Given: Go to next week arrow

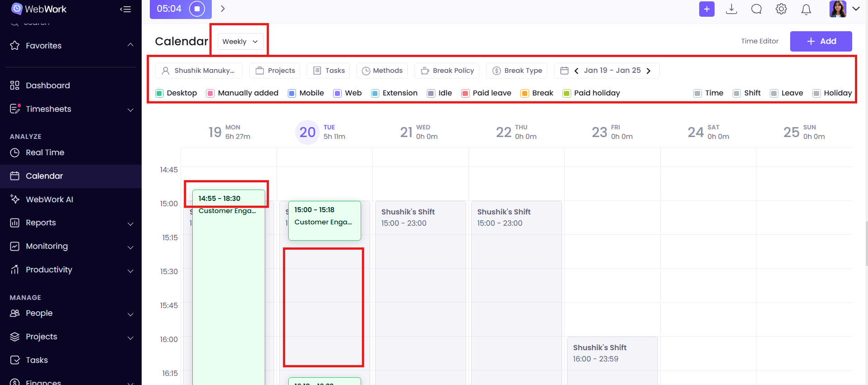Looking at the screenshot, I should 649,71.
